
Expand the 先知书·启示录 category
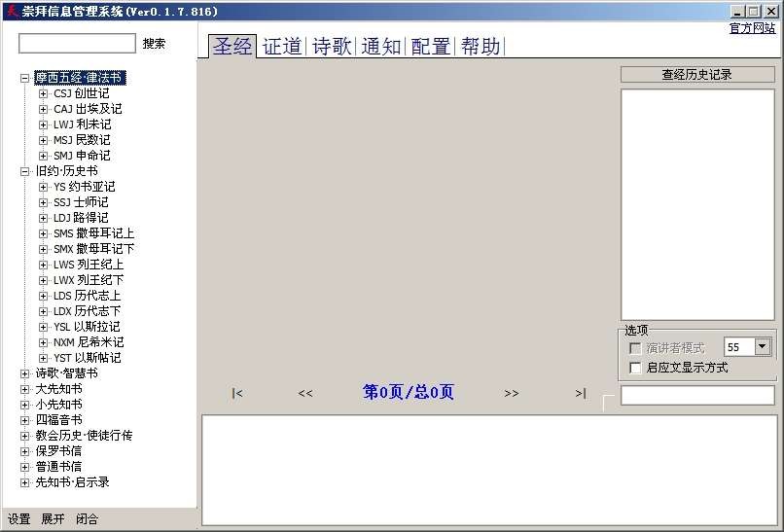coord(24,482)
